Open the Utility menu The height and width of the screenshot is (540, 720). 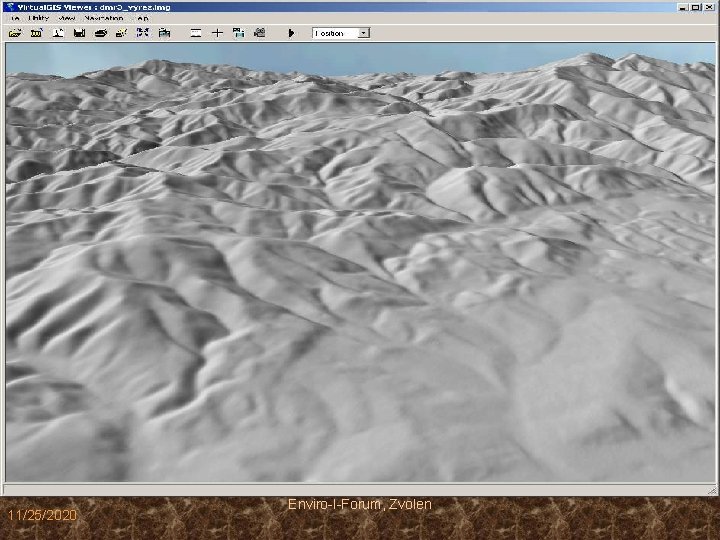(39, 18)
